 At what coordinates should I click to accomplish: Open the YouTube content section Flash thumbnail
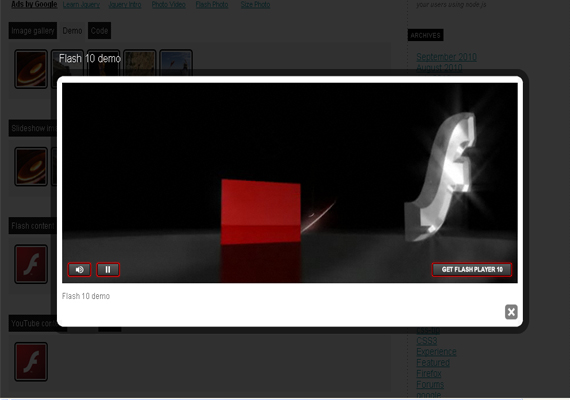click(x=31, y=361)
